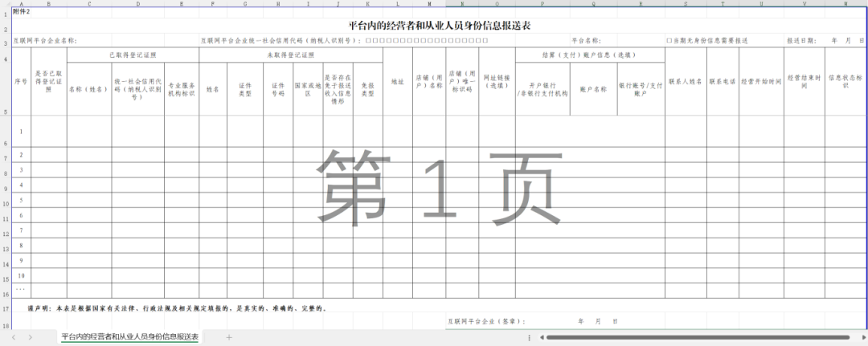This screenshot has width=868, height=346.
Task: Select column G header
Action: (245, 3)
